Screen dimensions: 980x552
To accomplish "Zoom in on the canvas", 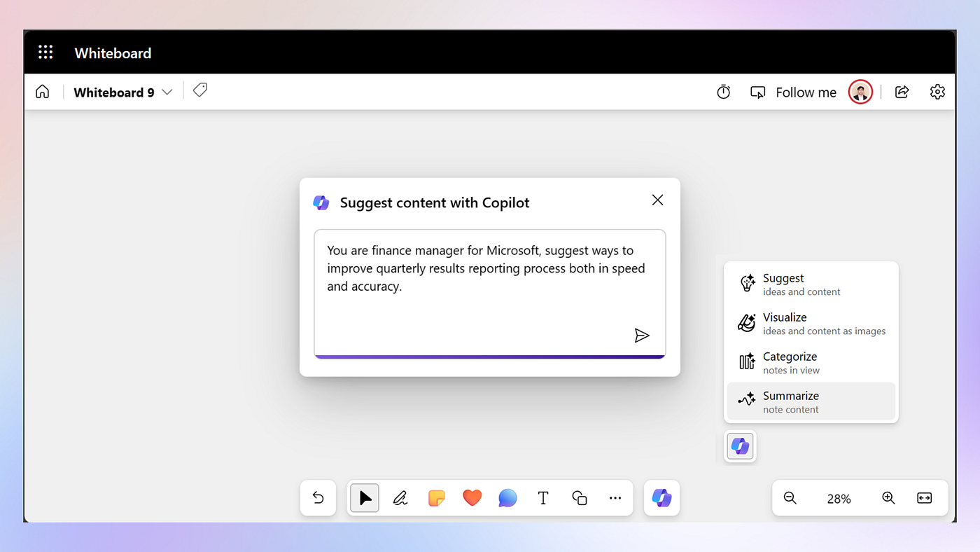I will click(x=888, y=498).
